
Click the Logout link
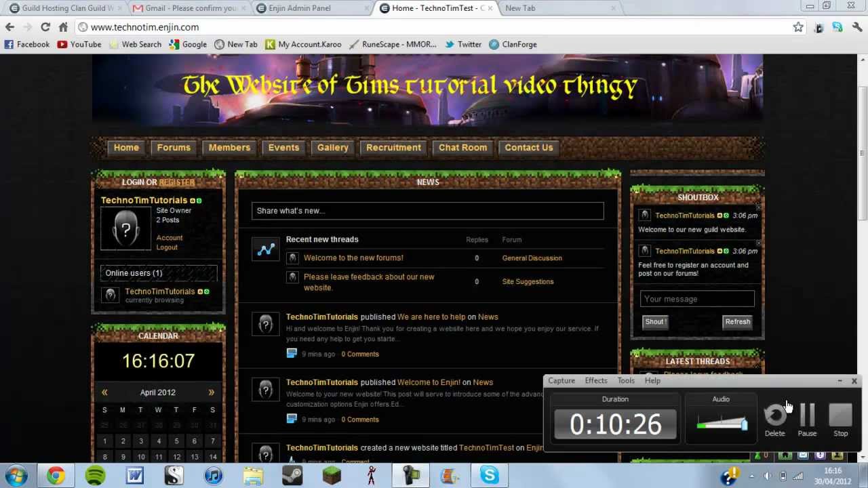point(167,247)
